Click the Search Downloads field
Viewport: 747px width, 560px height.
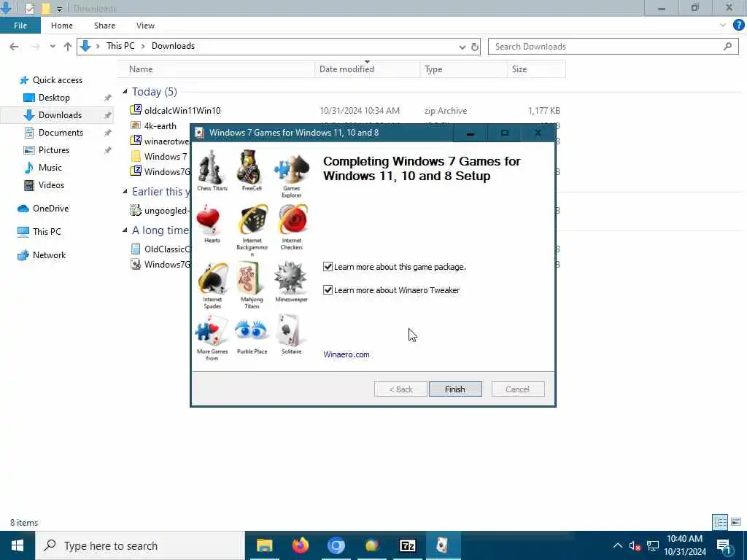pyautogui.click(x=613, y=47)
